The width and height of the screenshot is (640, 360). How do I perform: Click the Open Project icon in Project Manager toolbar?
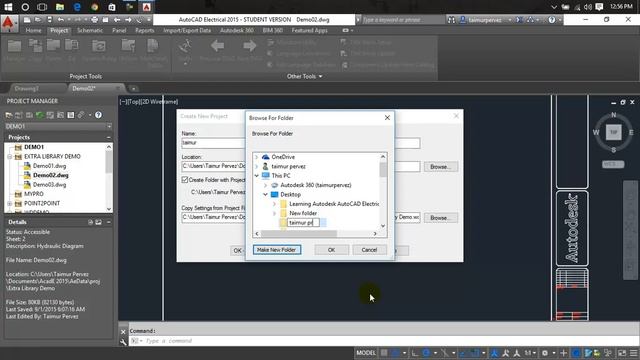[x=9, y=115]
